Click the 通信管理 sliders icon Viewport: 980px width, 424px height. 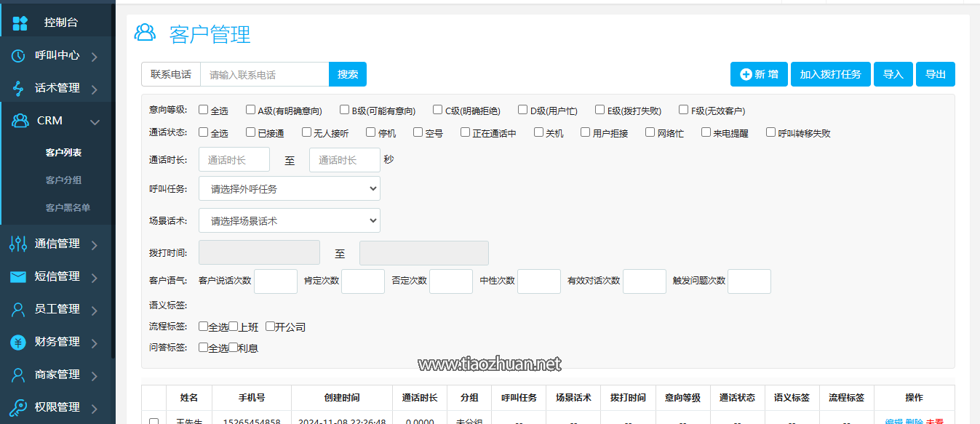tap(18, 244)
